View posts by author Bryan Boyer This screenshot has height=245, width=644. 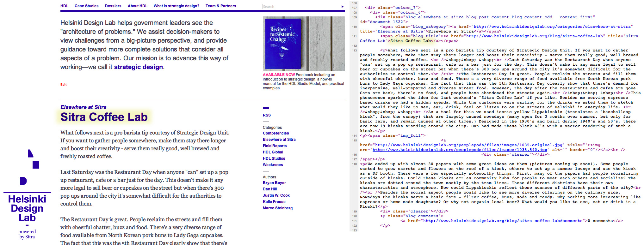click(x=274, y=183)
